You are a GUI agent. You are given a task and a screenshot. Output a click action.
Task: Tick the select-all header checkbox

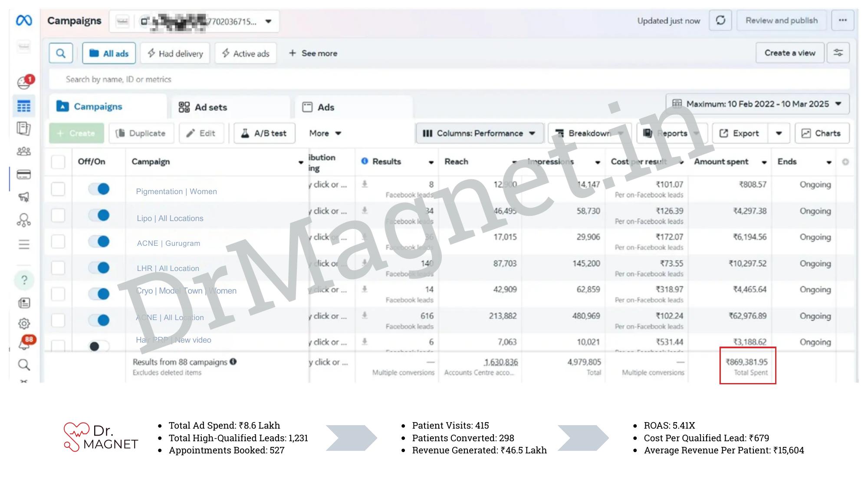coord(58,162)
